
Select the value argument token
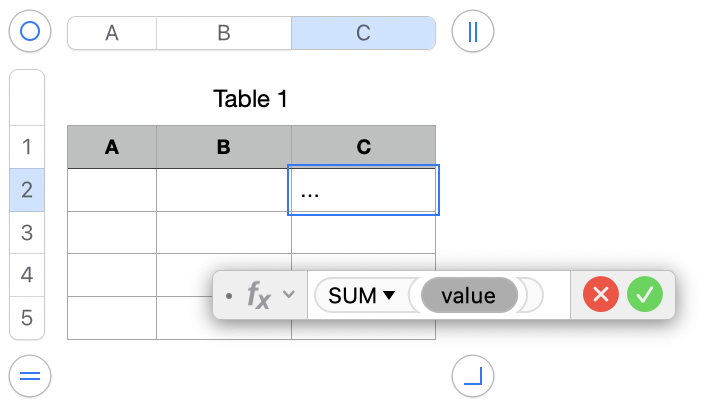tap(468, 295)
